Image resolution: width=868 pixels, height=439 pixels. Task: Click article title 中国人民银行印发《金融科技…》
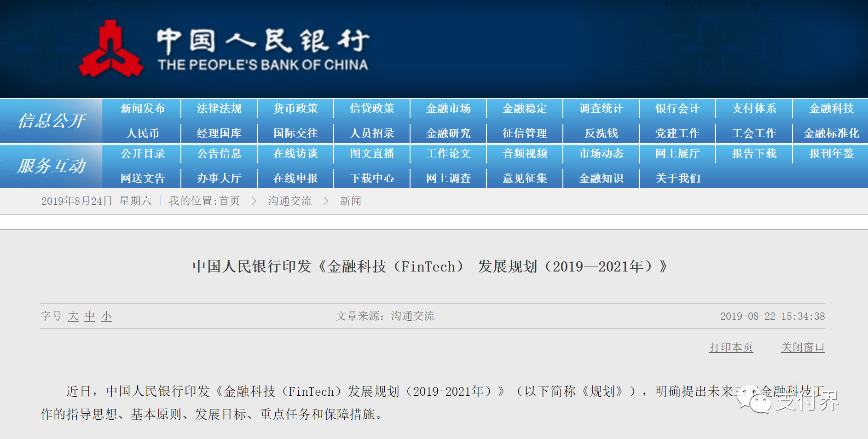tap(429, 266)
